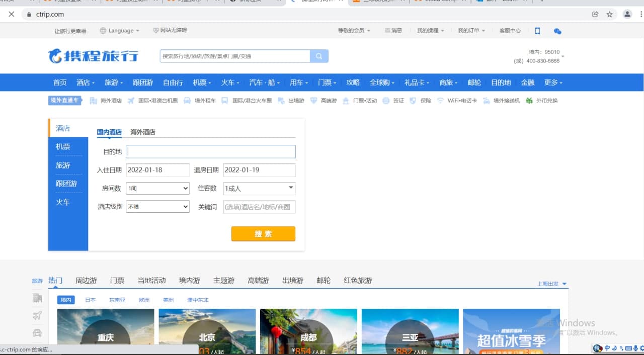Select the 国内酒店 tab
Screen dimensions: 644x355
tap(109, 132)
